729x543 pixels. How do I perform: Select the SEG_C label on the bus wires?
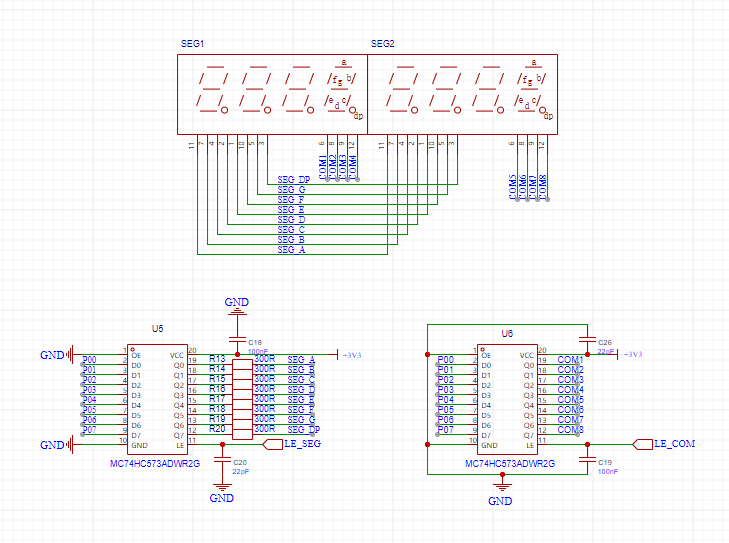[291, 230]
